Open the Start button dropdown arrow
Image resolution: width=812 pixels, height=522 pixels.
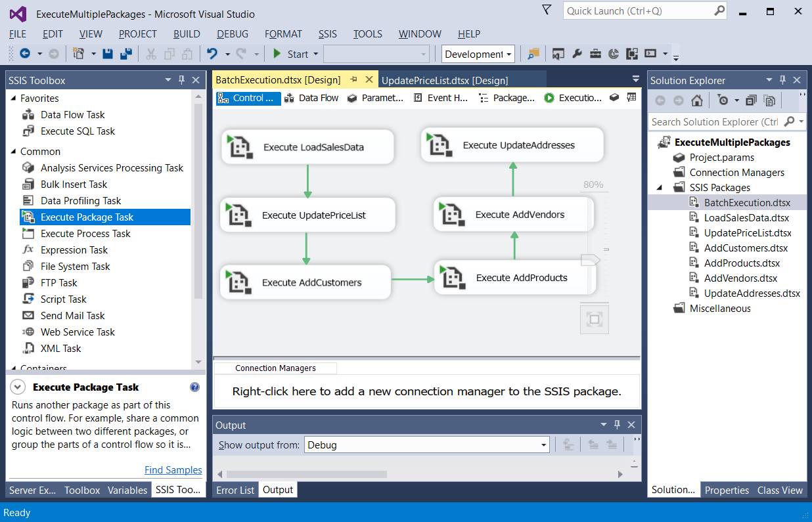315,54
